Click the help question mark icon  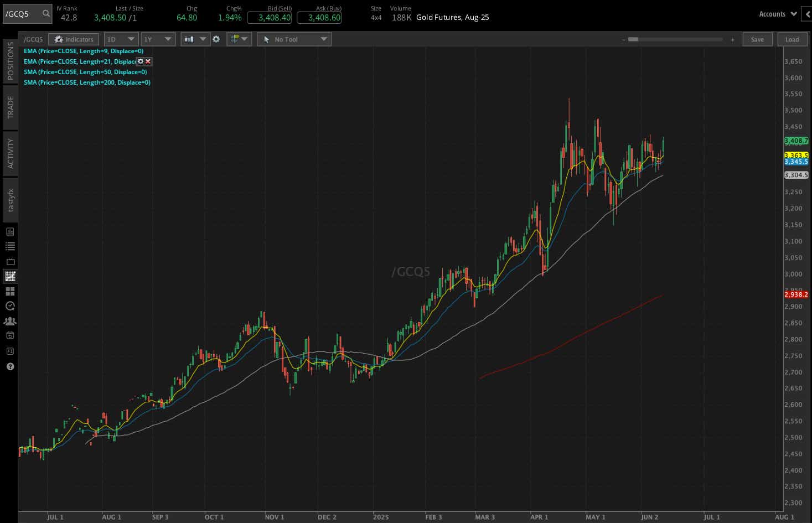pos(10,366)
